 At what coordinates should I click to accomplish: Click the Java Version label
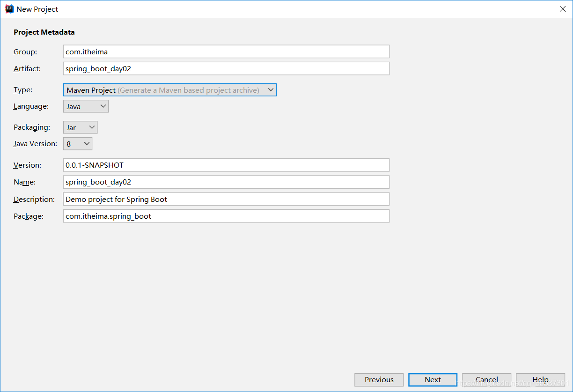tap(35, 144)
